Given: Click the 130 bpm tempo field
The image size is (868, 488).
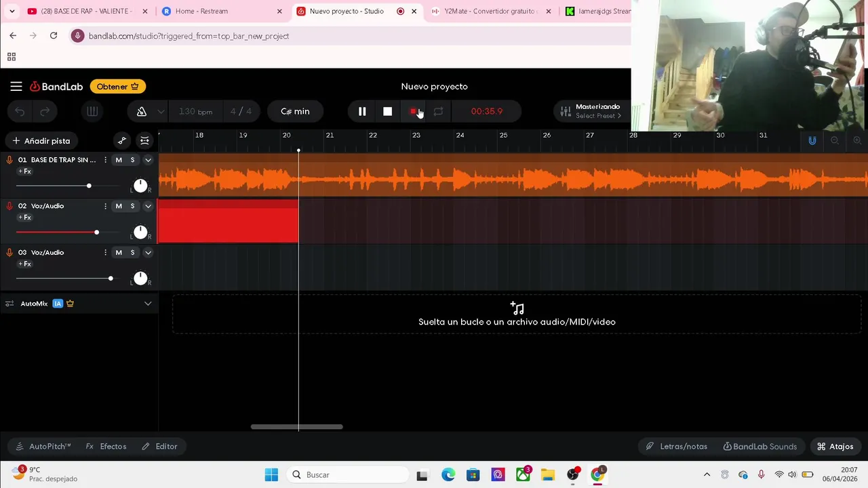Looking at the screenshot, I should click(x=195, y=111).
